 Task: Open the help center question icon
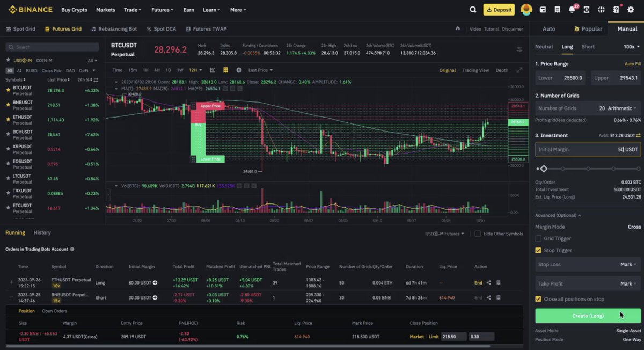point(616,10)
